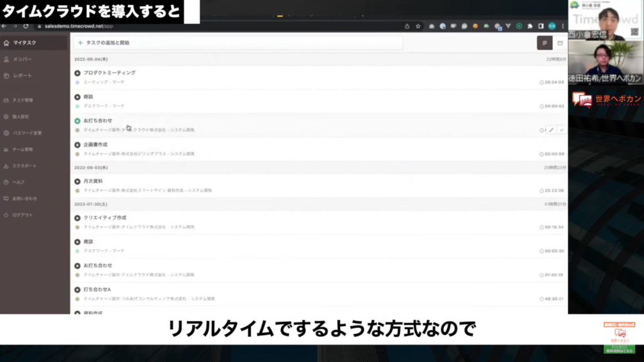Click the クリエイティブ作成 task title
The height and width of the screenshot is (362, 644).
(105, 218)
